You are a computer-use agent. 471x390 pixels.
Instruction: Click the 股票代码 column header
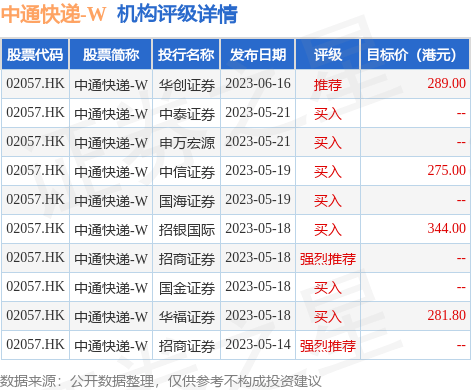click(x=35, y=54)
